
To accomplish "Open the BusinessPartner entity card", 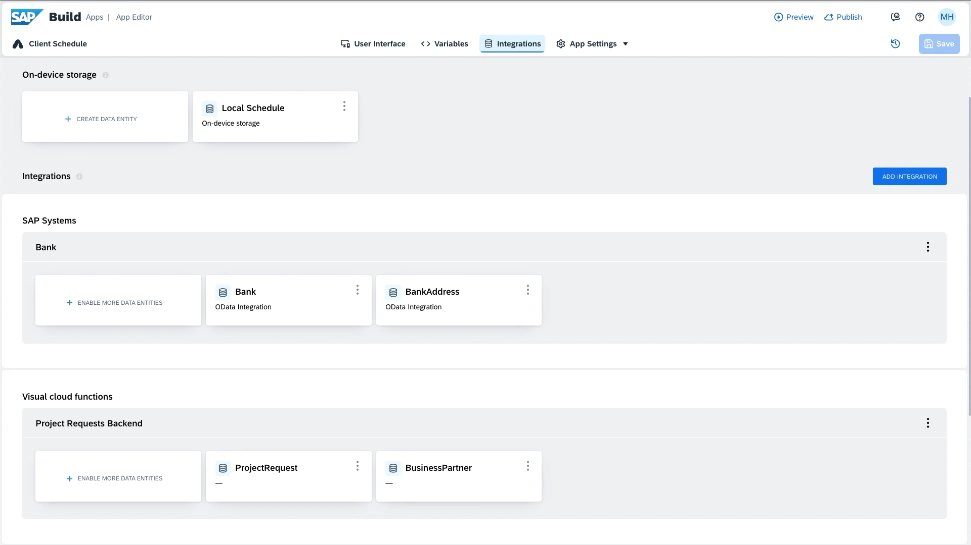I will (x=459, y=476).
